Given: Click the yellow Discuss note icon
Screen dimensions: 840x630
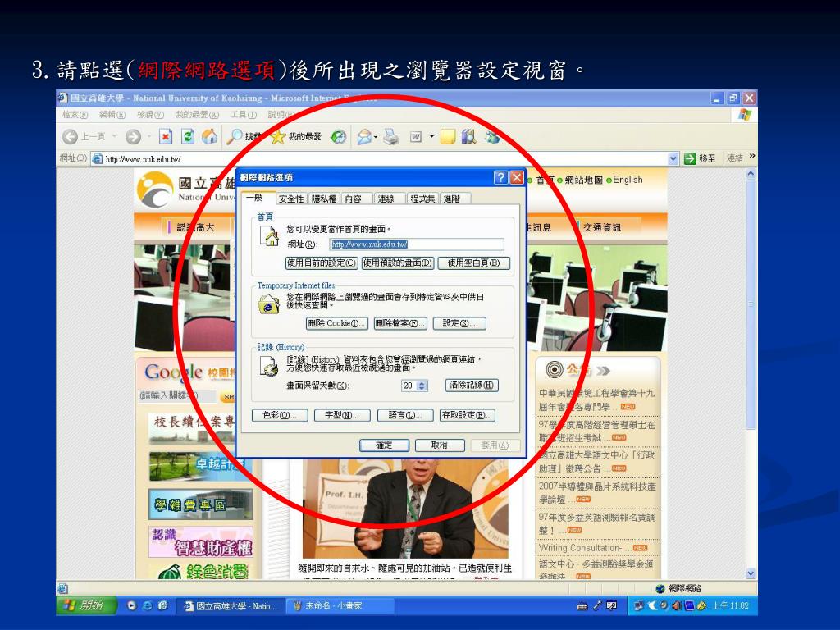Looking at the screenshot, I should coord(448,137).
